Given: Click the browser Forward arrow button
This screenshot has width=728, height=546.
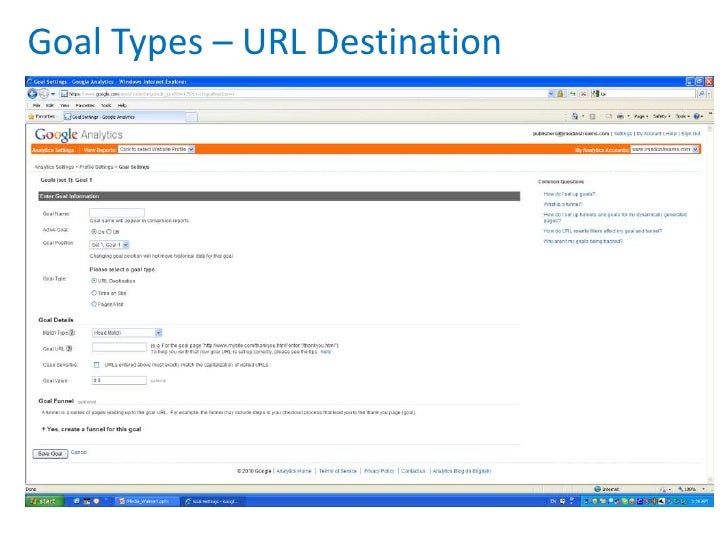Looking at the screenshot, I should [x=44, y=94].
